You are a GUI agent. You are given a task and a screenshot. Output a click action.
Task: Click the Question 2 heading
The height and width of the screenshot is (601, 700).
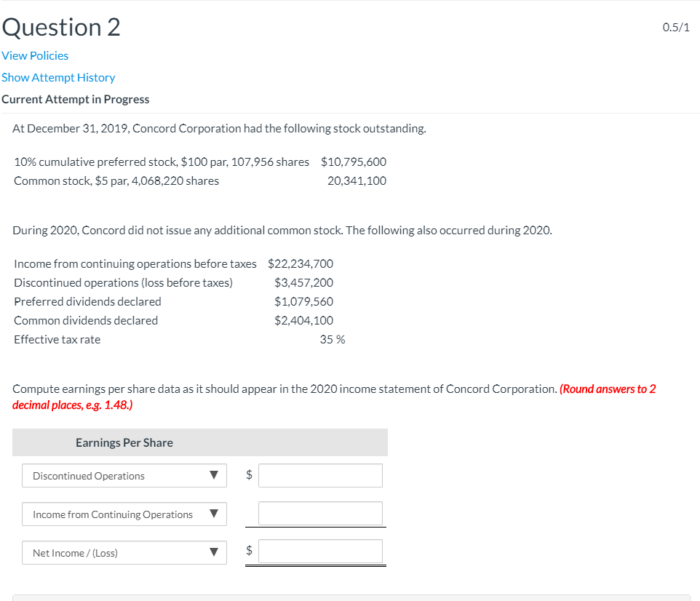pos(61,27)
